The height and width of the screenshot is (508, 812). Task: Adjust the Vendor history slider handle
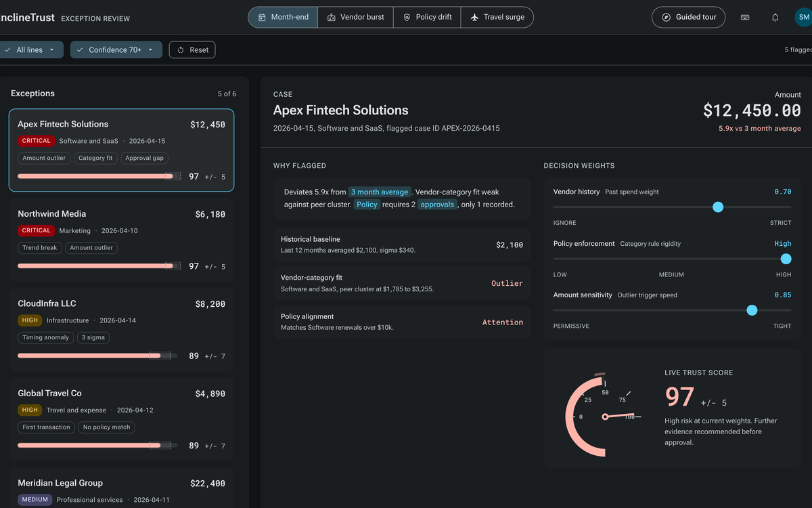tap(718, 207)
